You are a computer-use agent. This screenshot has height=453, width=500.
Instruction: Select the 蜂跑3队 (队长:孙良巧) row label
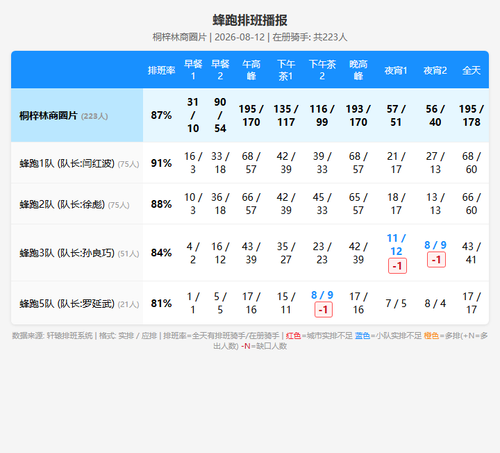[x=79, y=253]
